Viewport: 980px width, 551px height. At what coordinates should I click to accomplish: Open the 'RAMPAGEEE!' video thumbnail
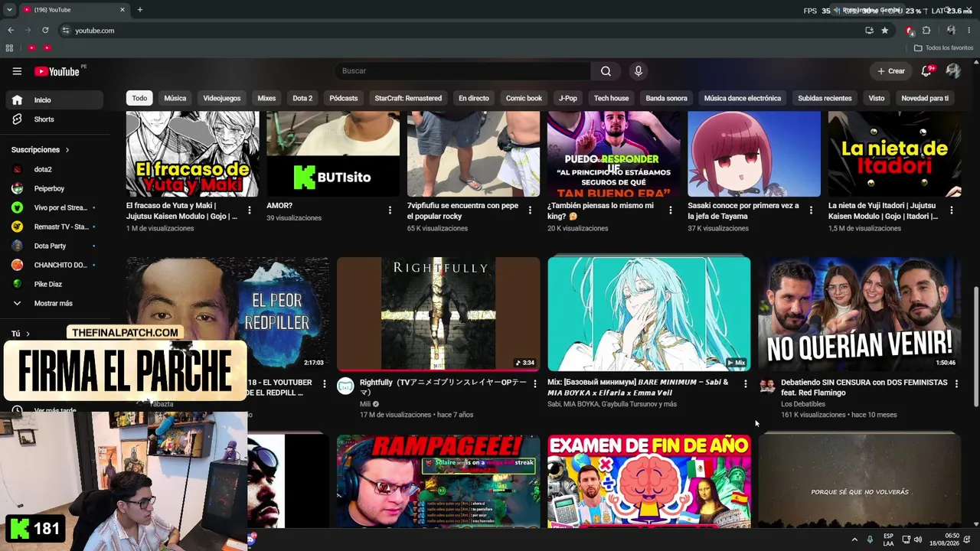(x=439, y=481)
